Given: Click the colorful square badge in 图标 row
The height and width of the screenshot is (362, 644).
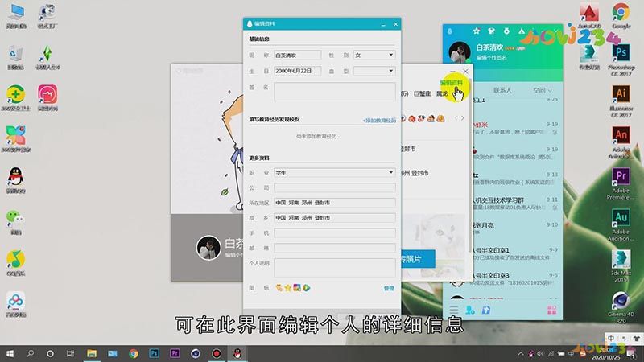Looking at the screenshot, I should pyautogui.click(x=297, y=288).
